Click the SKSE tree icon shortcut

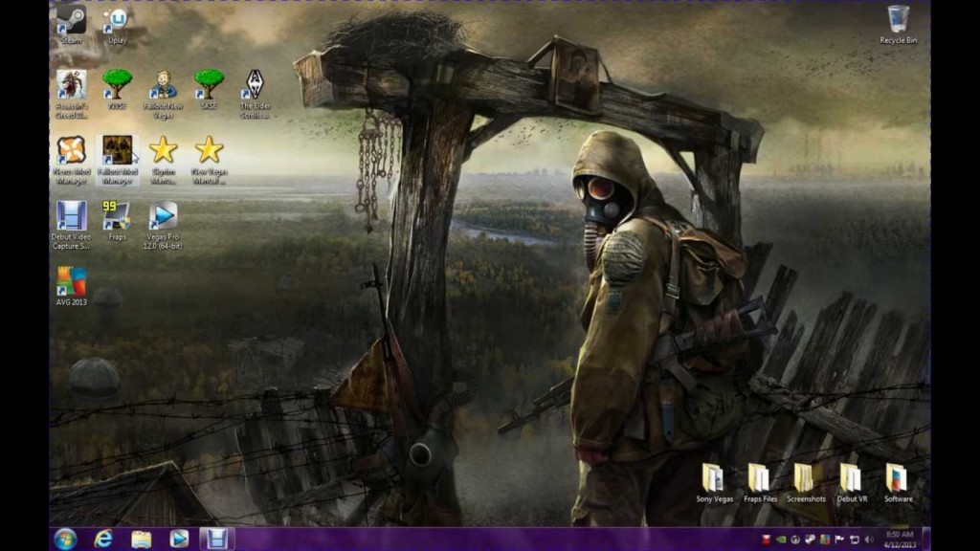click(x=209, y=89)
